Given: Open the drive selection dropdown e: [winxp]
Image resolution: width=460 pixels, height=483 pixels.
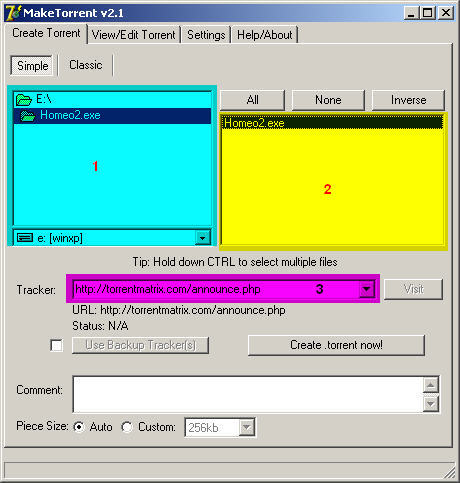Looking at the screenshot, I should (202, 238).
